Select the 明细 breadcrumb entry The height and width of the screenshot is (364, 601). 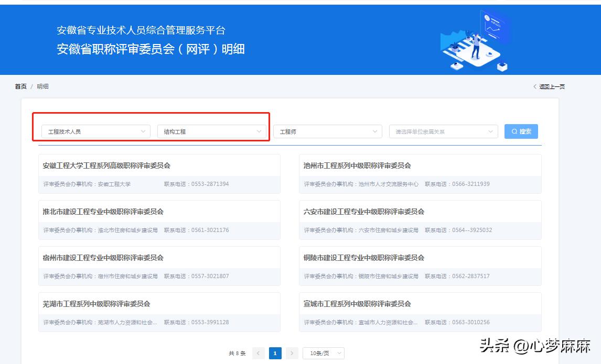pos(42,86)
